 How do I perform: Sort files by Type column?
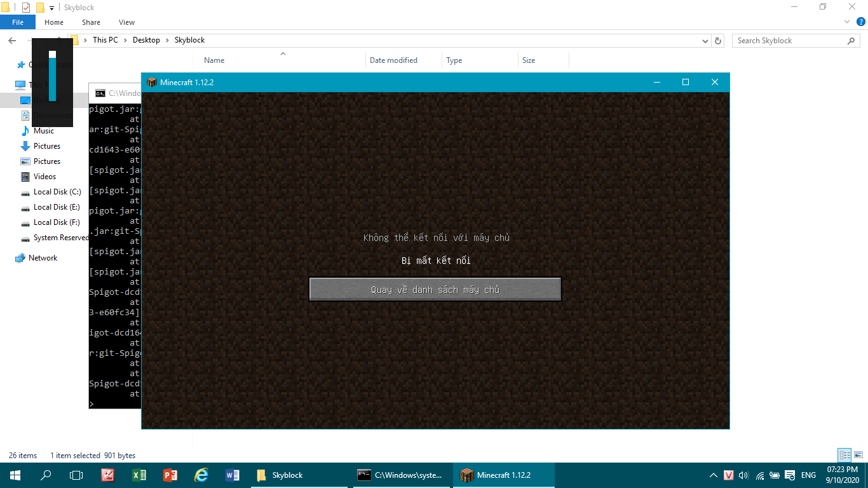pos(454,60)
